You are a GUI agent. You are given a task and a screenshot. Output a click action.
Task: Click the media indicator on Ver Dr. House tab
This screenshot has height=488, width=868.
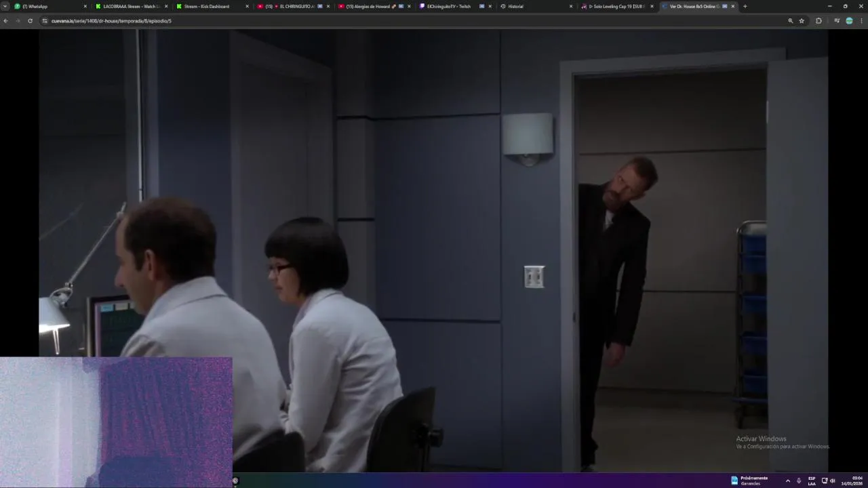point(724,6)
